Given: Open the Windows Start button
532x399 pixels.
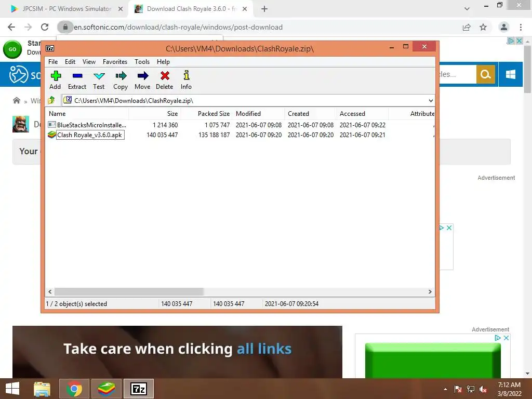Looking at the screenshot, I should click(x=12, y=389).
